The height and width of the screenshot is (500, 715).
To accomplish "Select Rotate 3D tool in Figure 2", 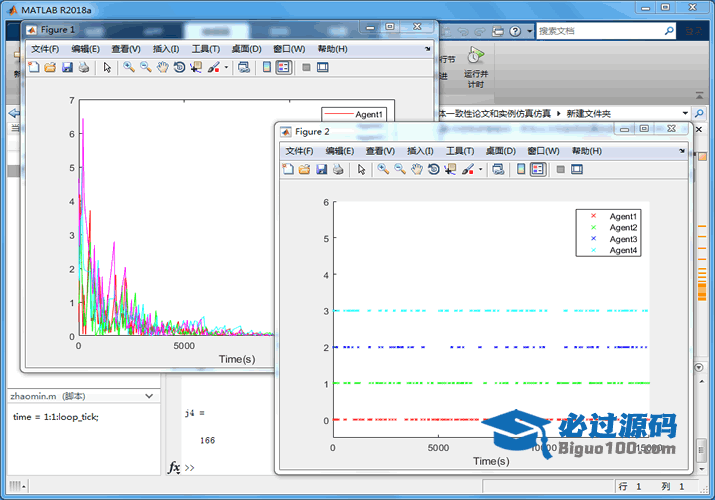I will pyautogui.click(x=434, y=170).
